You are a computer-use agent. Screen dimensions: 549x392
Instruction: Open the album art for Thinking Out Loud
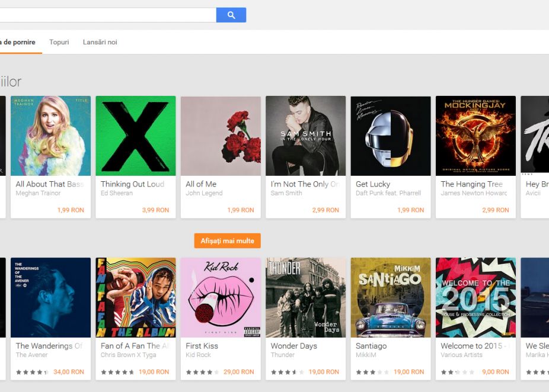point(135,135)
